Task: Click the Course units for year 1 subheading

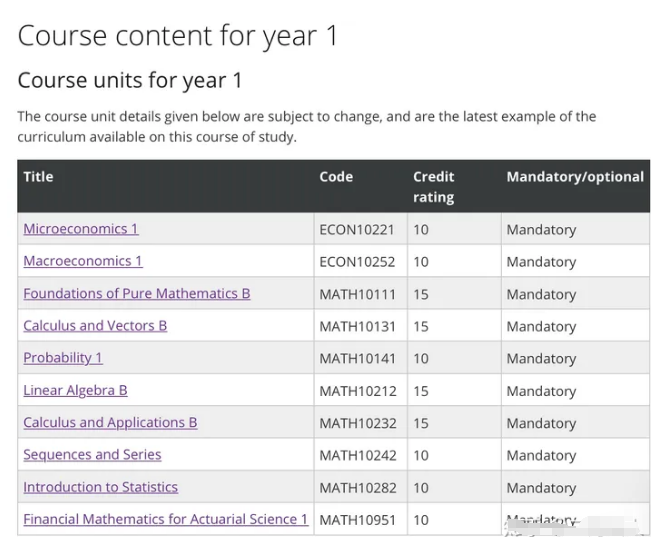Action: click(x=130, y=80)
